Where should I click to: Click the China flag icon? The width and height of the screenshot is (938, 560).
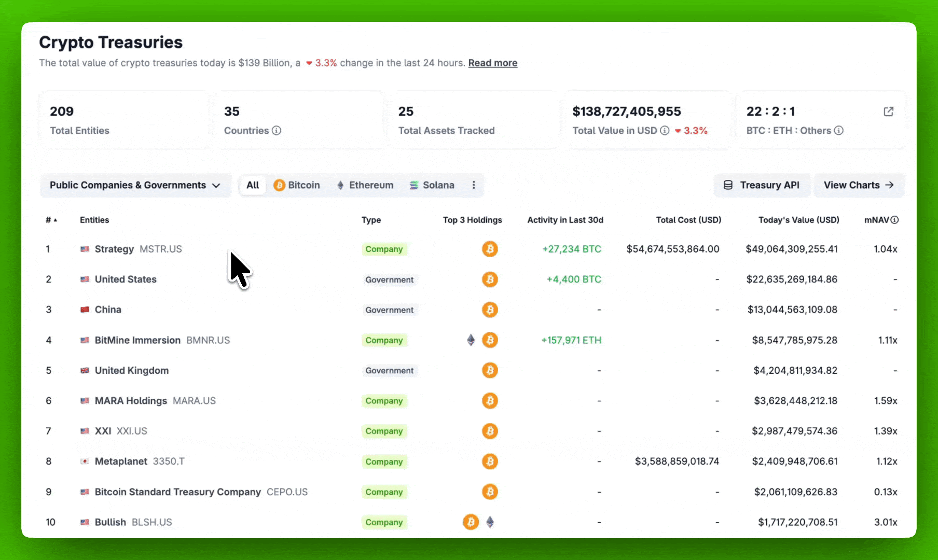85,310
